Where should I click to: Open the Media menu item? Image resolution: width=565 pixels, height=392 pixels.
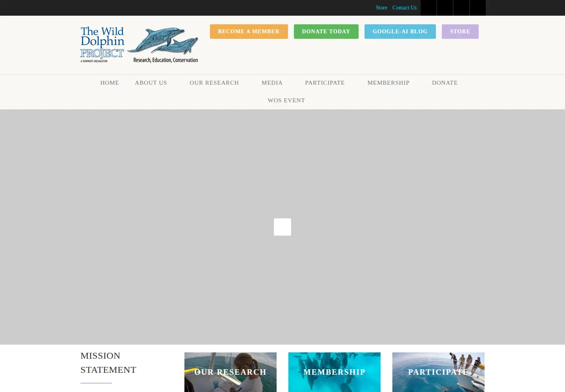272,83
